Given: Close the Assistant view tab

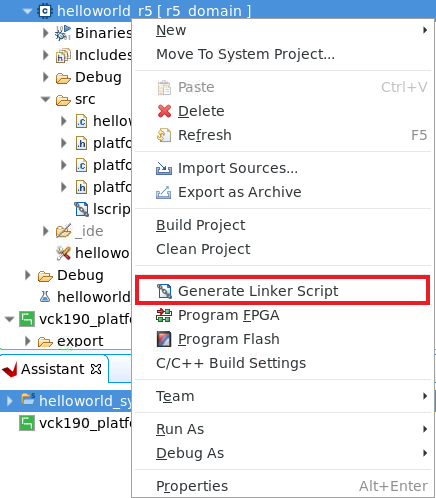Looking at the screenshot, I should coord(96,369).
